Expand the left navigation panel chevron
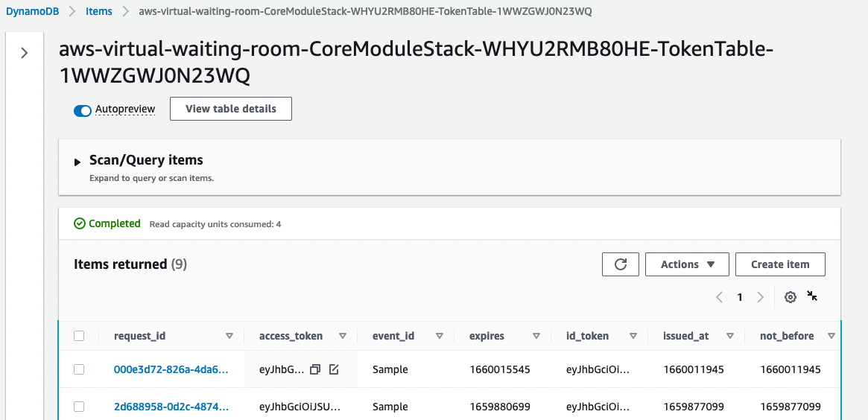The height and width of the screenshot is (420, 868). 25,53
